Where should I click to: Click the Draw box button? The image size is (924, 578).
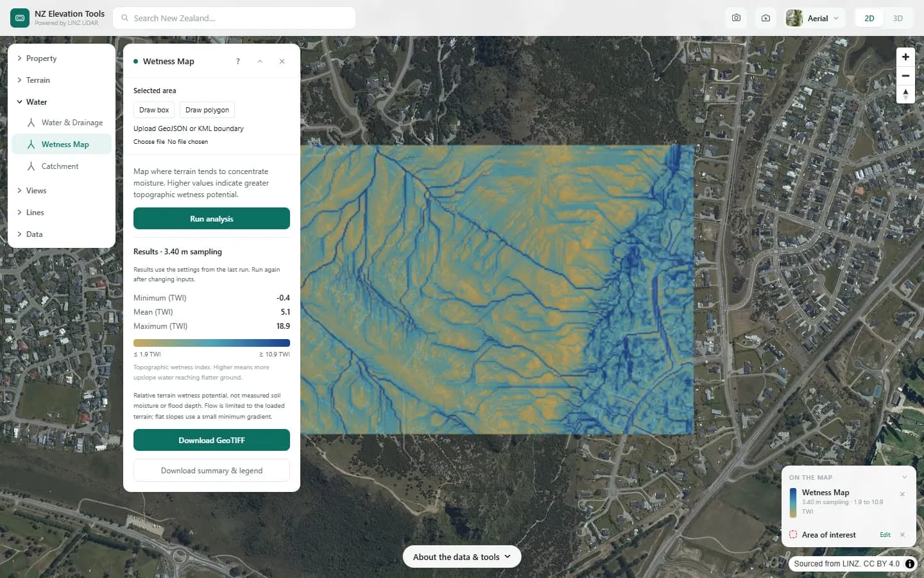point(154,110)
